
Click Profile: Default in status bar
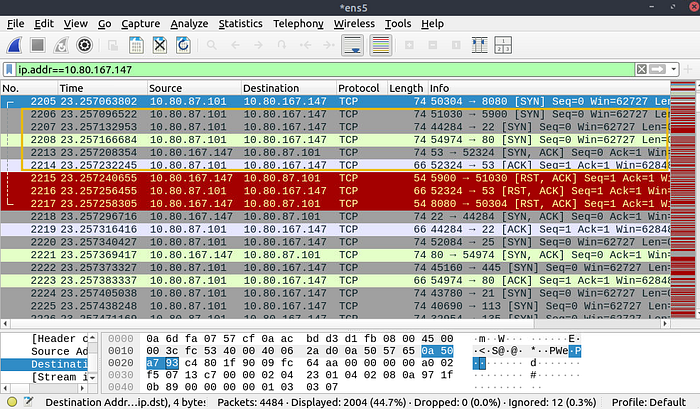[648, 402]
